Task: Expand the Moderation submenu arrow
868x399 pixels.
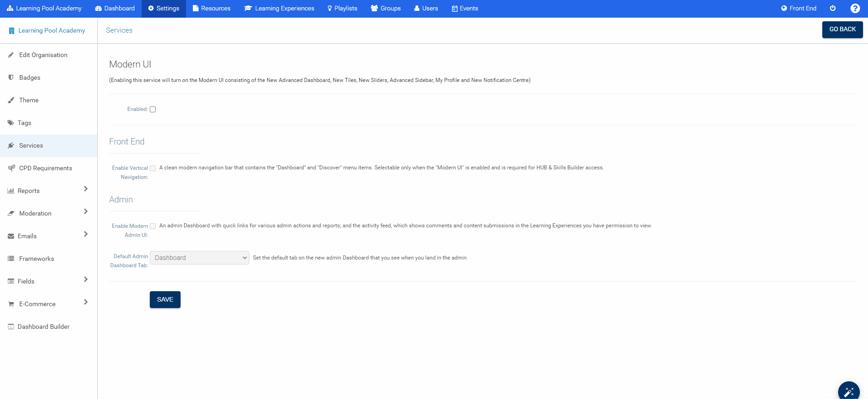Action: tap(86, 212)
